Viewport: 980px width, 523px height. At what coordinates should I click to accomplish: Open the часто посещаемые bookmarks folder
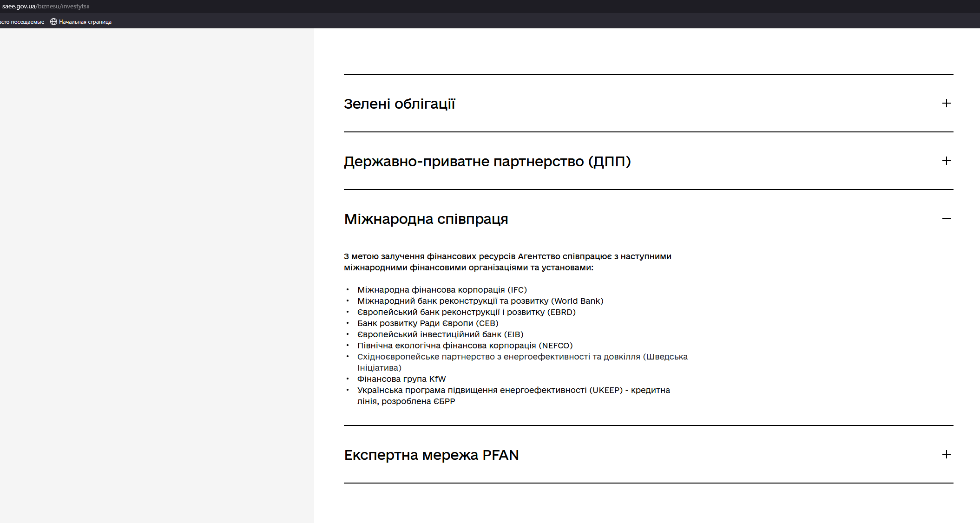pos(22,22)
